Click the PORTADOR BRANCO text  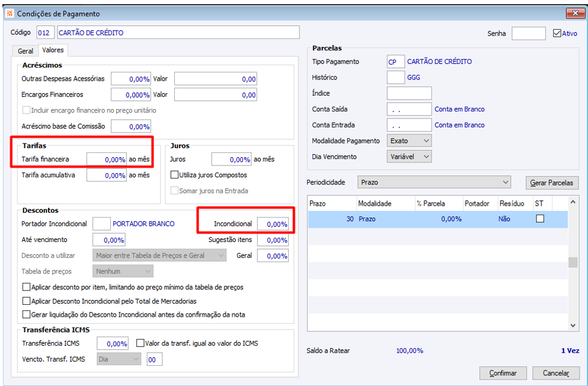[143, 224]
